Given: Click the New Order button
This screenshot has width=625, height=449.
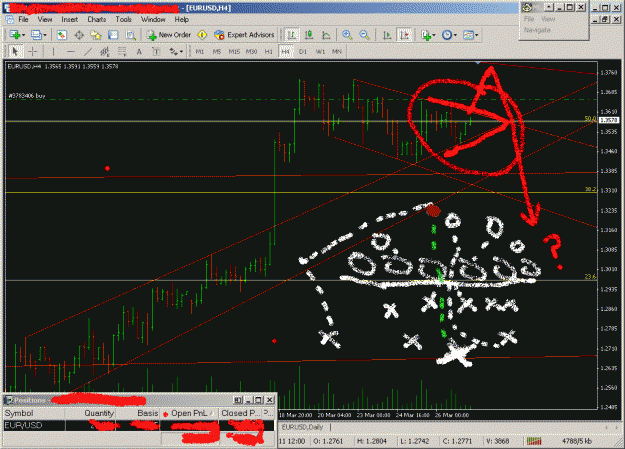Looking at the screenshot, I should click(171, 35).
